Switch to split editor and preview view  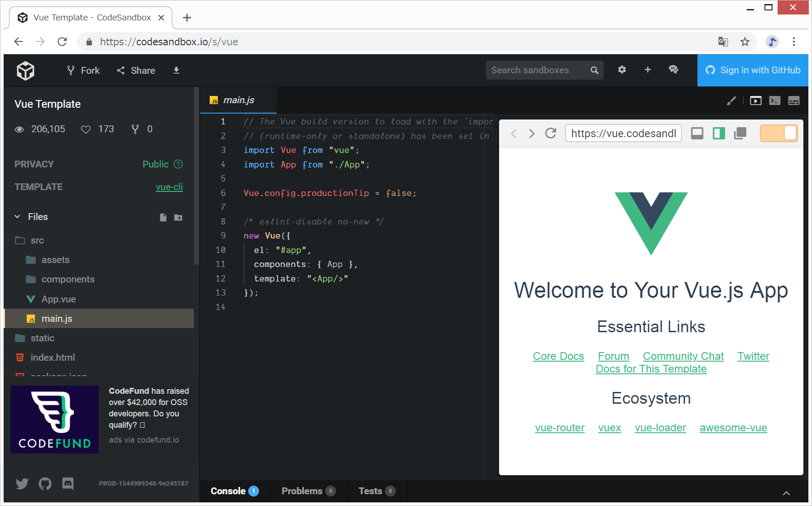pos(719,134)
